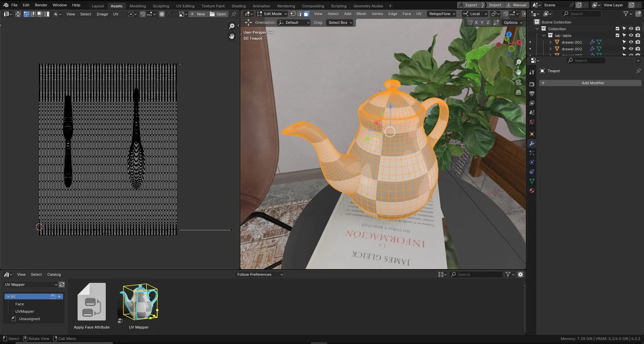Open the File menu
The image size is (644, 344).
click(x=14, y=5)
